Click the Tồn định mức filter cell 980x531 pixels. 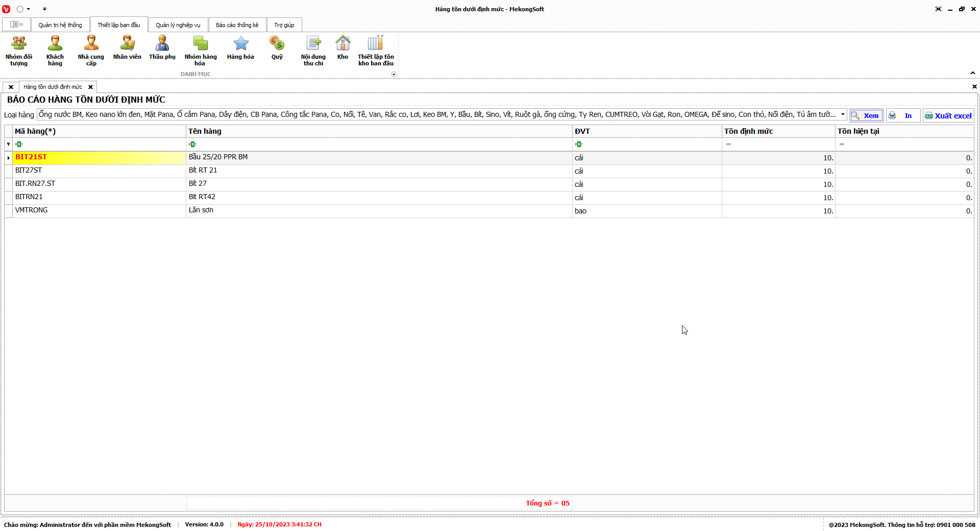tap(778, 144)
